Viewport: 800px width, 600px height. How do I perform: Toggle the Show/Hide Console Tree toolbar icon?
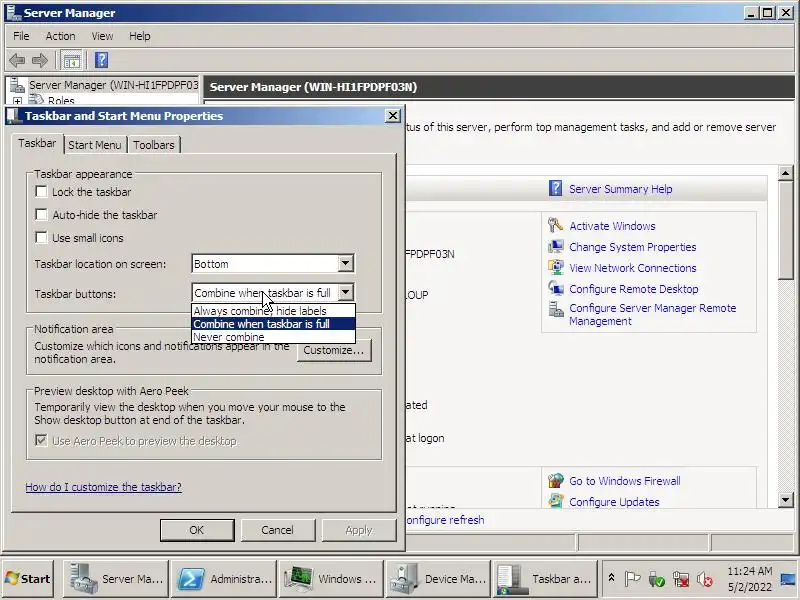point(72,60)
